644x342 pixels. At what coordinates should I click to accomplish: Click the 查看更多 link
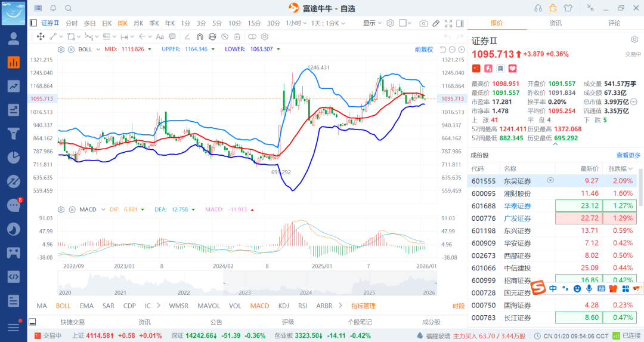pyautogui.click(x=628, y=155)
